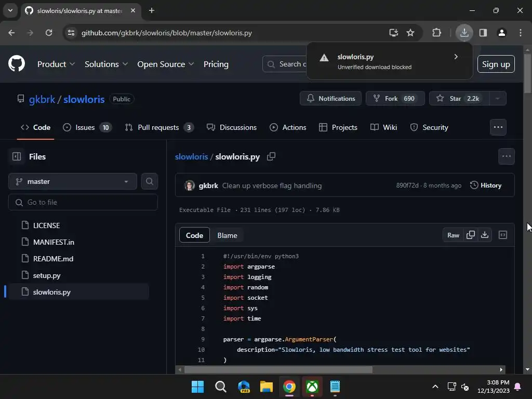Open the tab search chevron

tap(10, 10)
